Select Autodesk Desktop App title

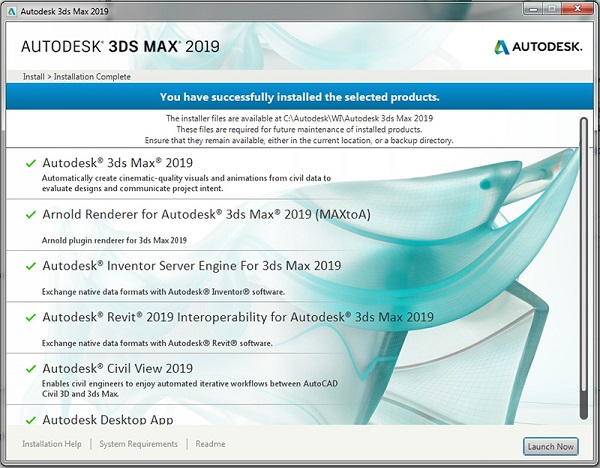click(108, 420)
